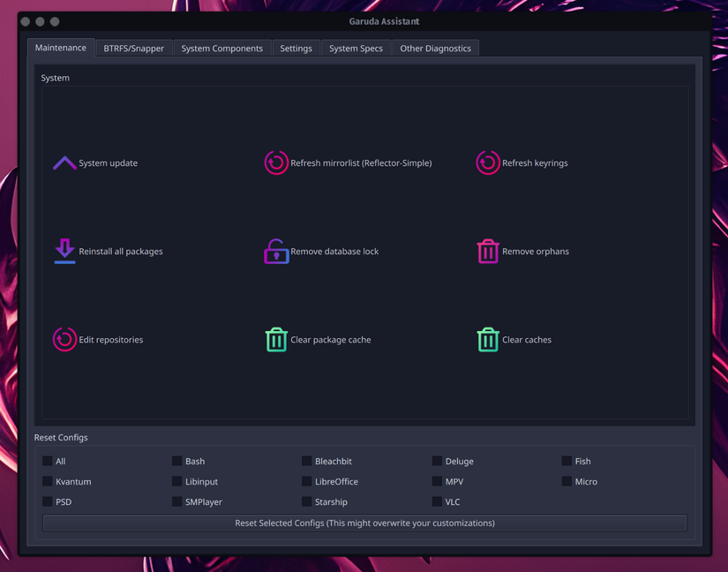Open the System Specs tab
The height and width of the screenshot is (572, 728).
pos(356,49)
